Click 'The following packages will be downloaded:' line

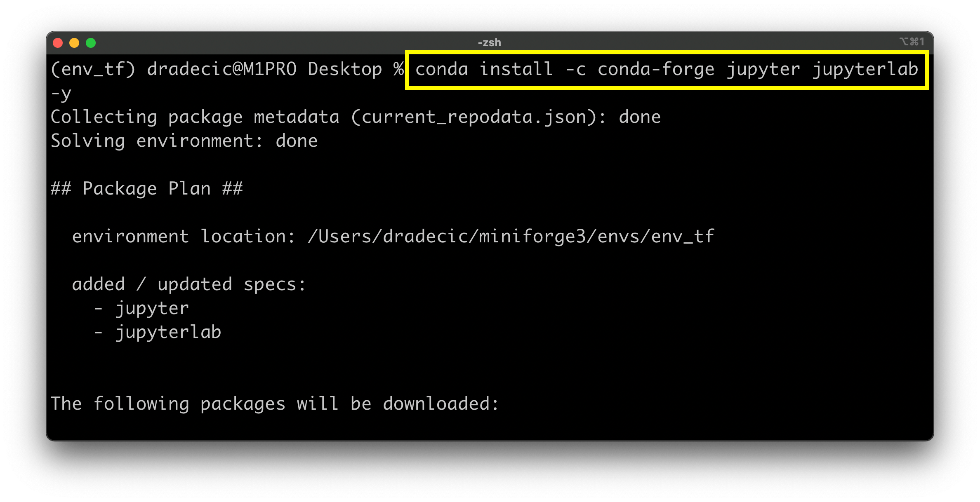pos(274,404)
